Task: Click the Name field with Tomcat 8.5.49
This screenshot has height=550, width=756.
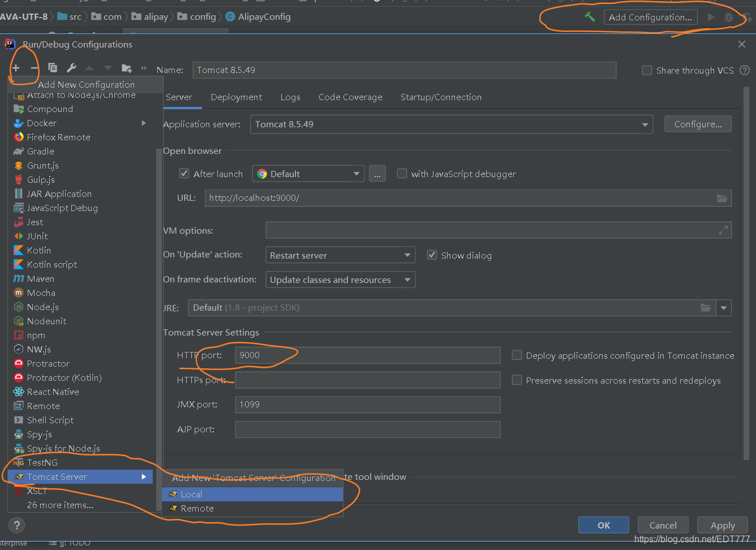Action: (404, 70)
